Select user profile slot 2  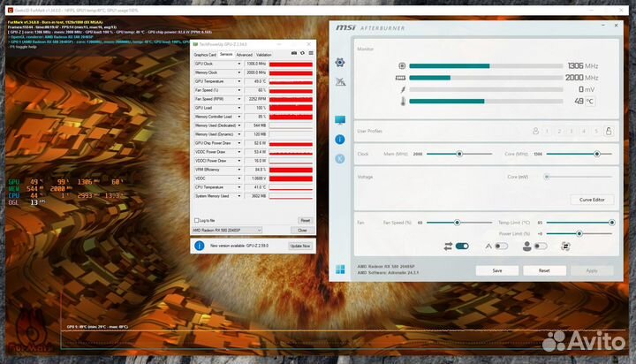(x=559, y=131)
